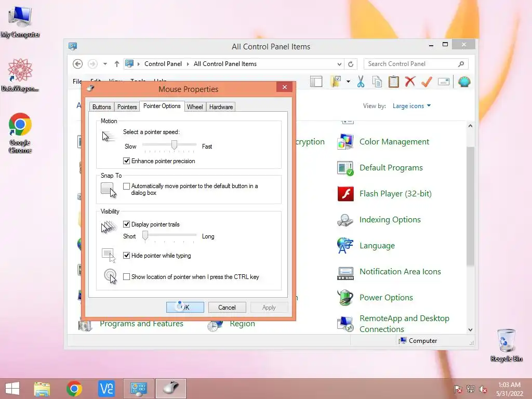This screenshot has height=399, width=532.
Task: Click the Up arrow navigation button
Action: pos(117,64)
